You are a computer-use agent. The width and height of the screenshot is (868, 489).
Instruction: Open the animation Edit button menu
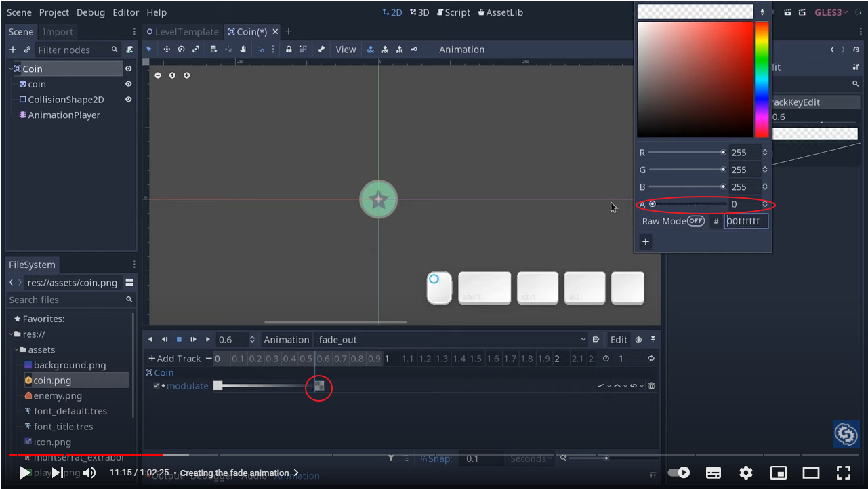pos(619,340)
